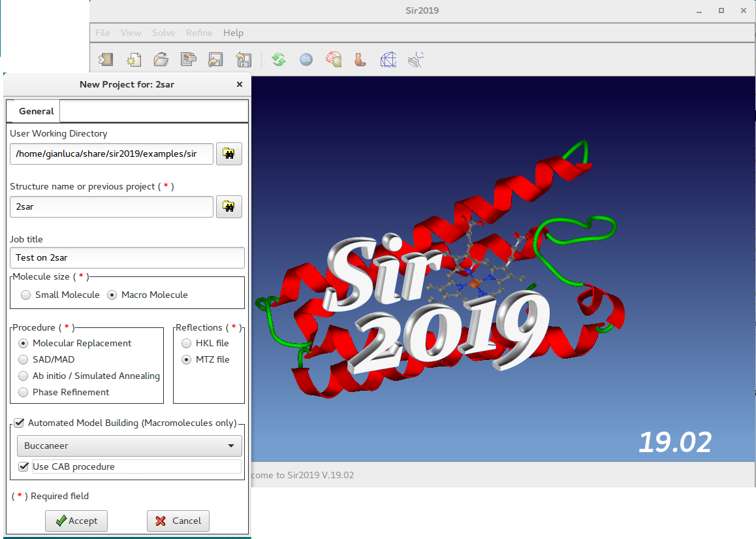Click the rainbow contour lines toolbar icon
The width and height of the screenshot is (756, 539).
(x=416, y=59)
